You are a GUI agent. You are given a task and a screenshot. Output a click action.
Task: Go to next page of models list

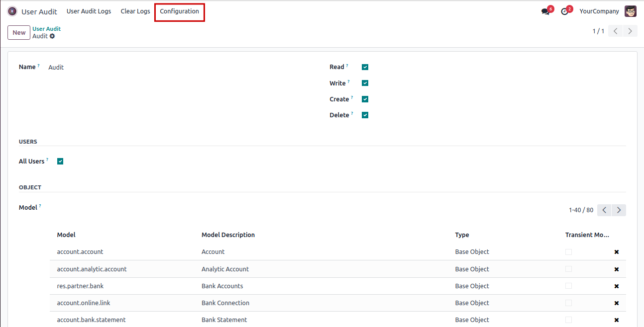619,210
